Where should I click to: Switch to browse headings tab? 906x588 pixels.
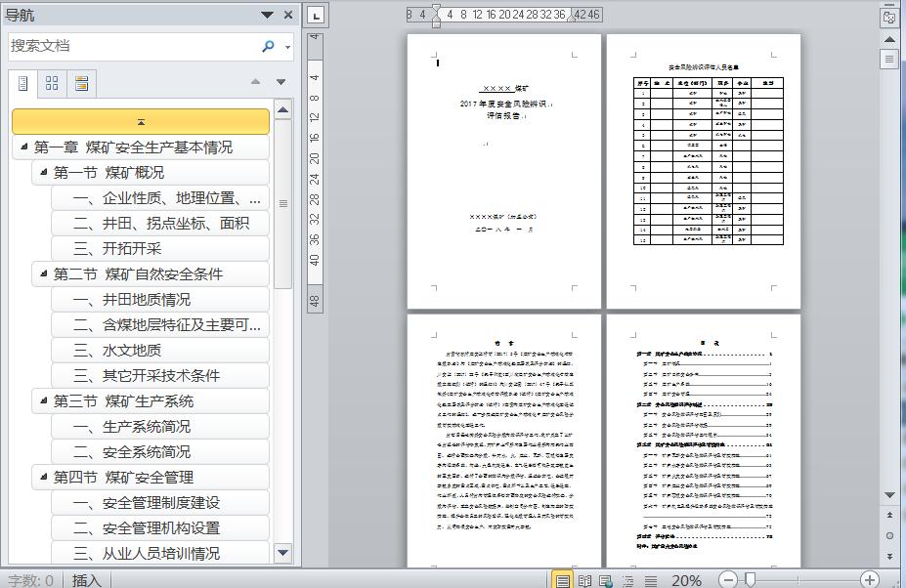point(23,84)
